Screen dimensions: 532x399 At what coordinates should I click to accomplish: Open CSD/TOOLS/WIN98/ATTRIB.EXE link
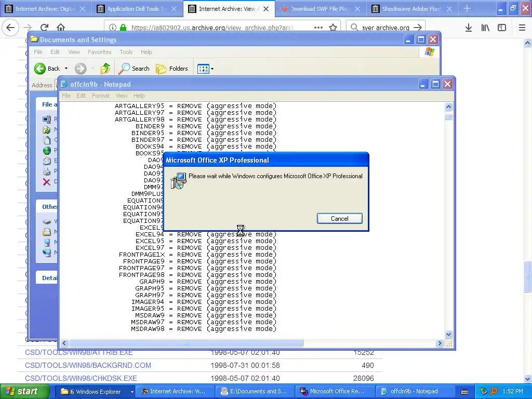(79, 353)
